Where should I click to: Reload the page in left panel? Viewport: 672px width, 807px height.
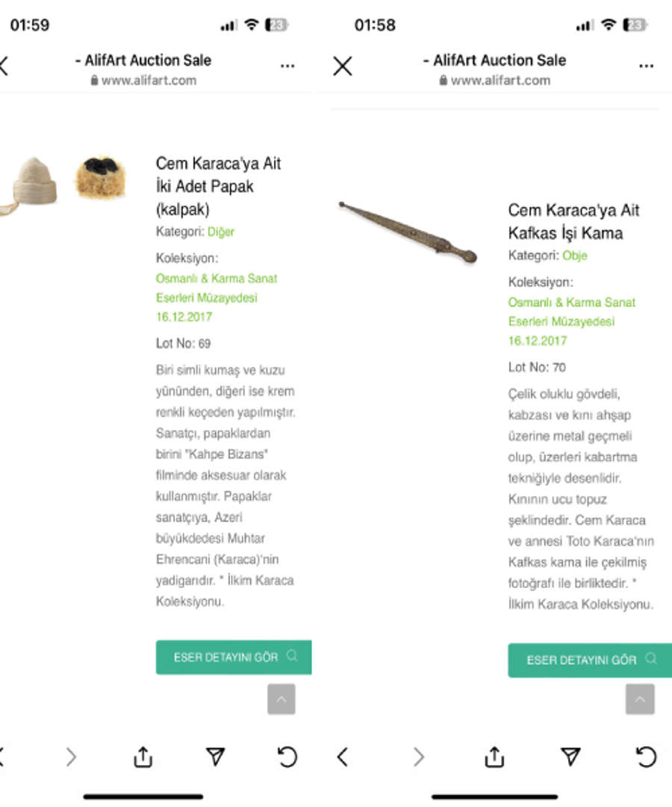(287, 758)
